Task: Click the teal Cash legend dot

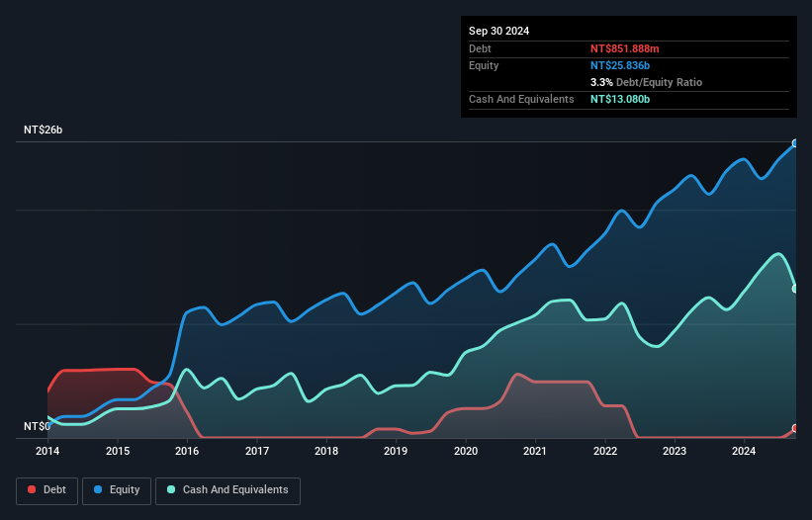Action: coord(171,489)
